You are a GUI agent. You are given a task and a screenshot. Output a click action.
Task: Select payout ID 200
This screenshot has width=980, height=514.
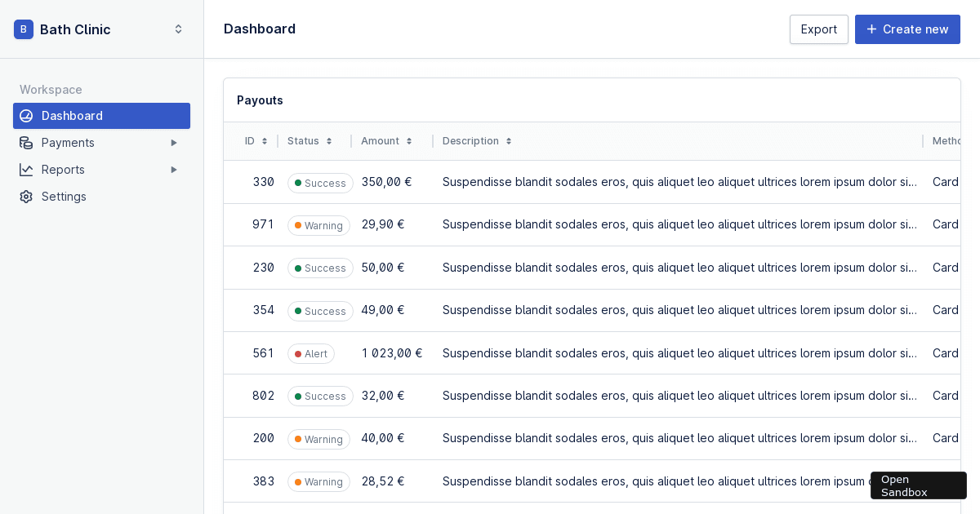[x=263, y=438]
